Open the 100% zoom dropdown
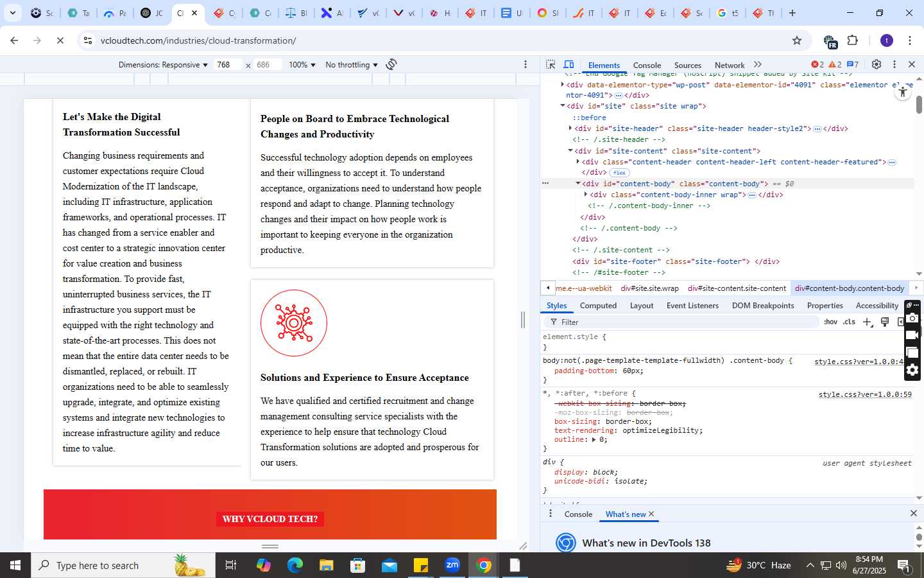 click(x=302, y=65)
